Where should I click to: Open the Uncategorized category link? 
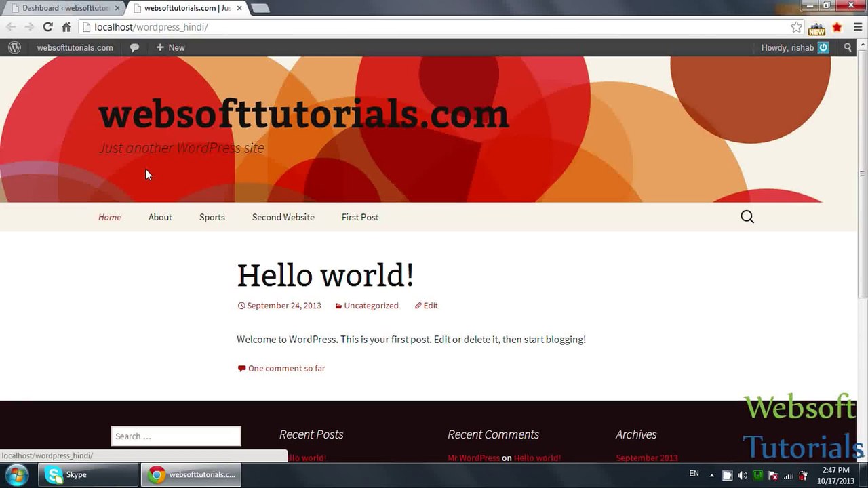pyautogui.click(x=371, y=306)
